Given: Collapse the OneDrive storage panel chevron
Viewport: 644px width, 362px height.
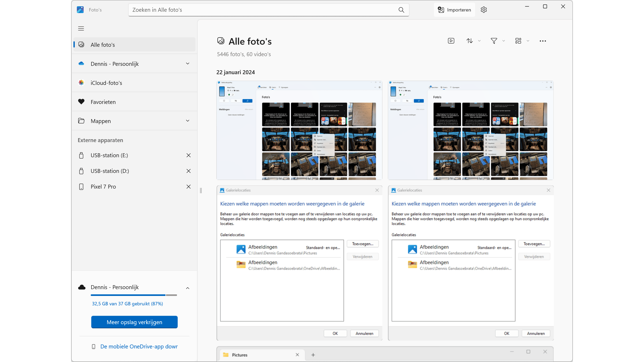Looking at the screenshot, I should pyautogui.click(x=188, y=288).
